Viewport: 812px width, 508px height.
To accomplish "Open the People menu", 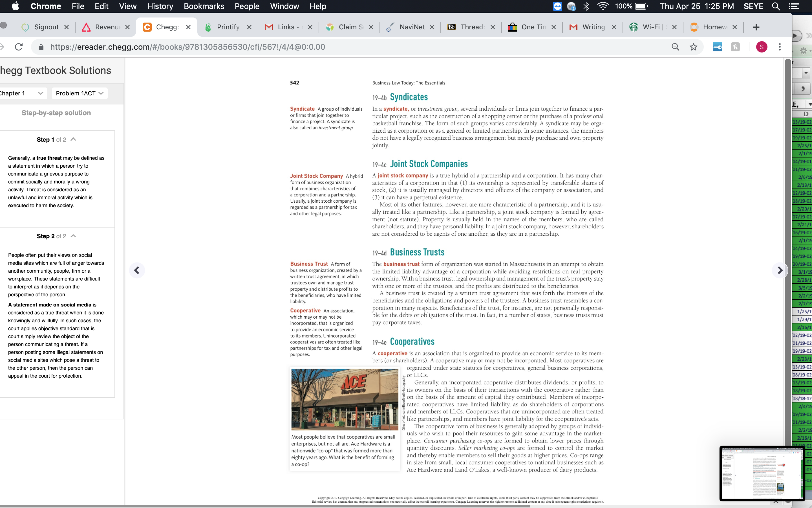I will tap(247, 6).
